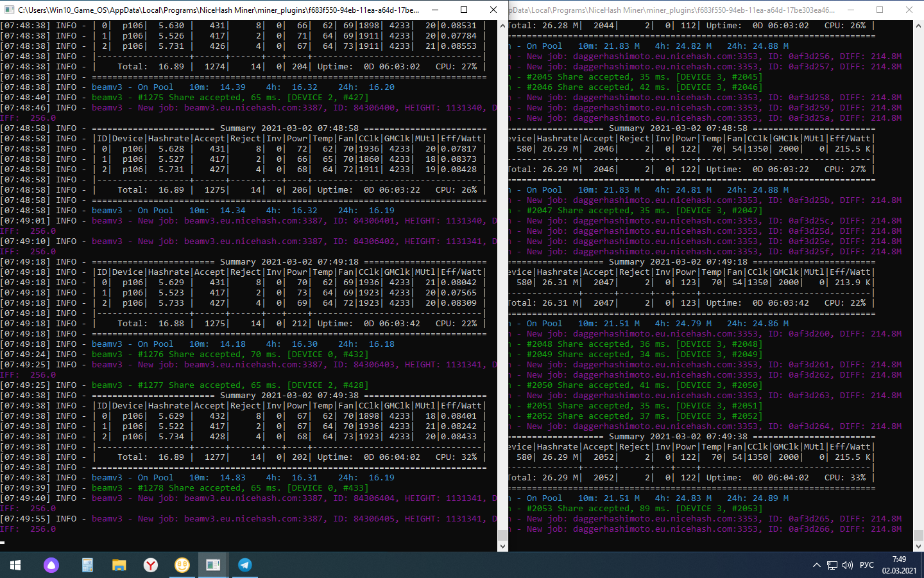Maximize the left miner console window
The width and height of the screenshot is (924, 578).
[x=464, y=10]
